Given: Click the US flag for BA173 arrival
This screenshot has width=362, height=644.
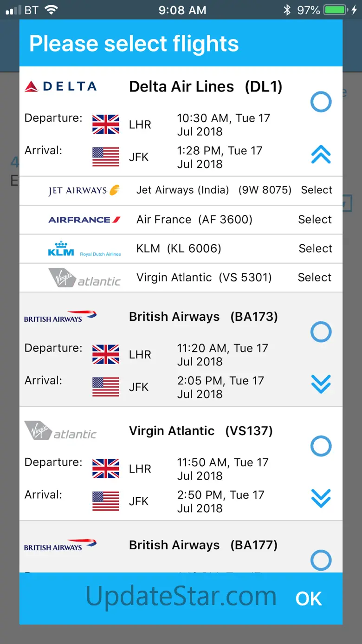Looking at the screenshot, I should pyautogui.click(x=106, y=387).
